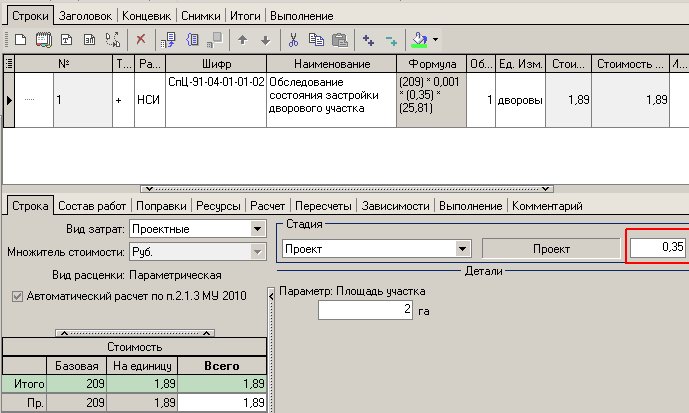Click Итого row Базовая value 209
The image size is (689, 413).
[76, 384]
